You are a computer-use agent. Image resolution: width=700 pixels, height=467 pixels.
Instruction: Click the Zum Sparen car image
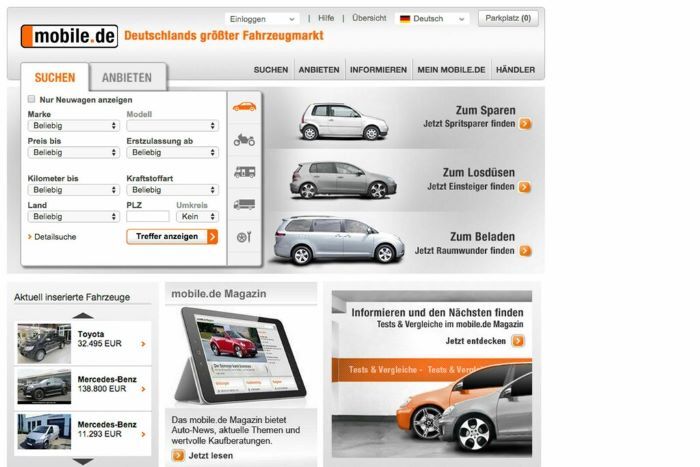pos(343,121)
